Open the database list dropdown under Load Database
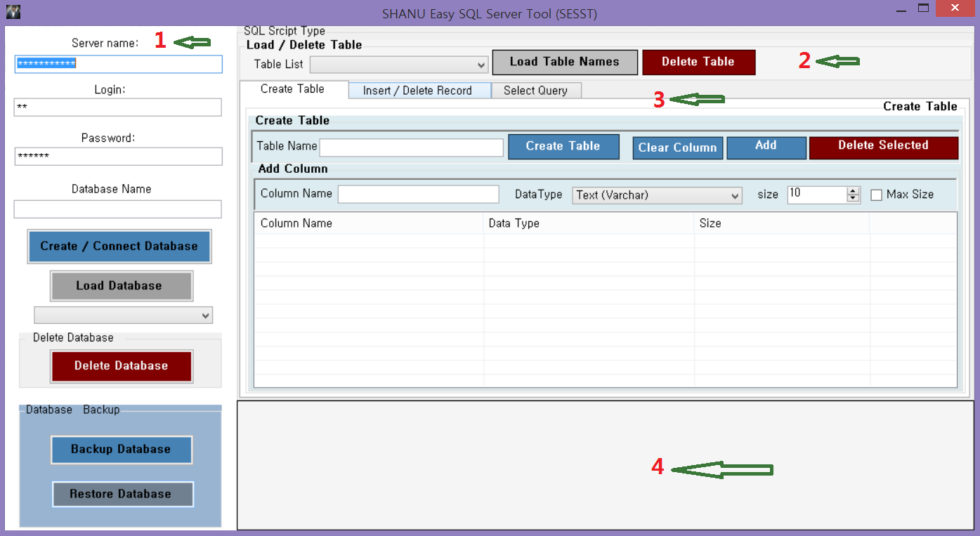 (124, 315)
